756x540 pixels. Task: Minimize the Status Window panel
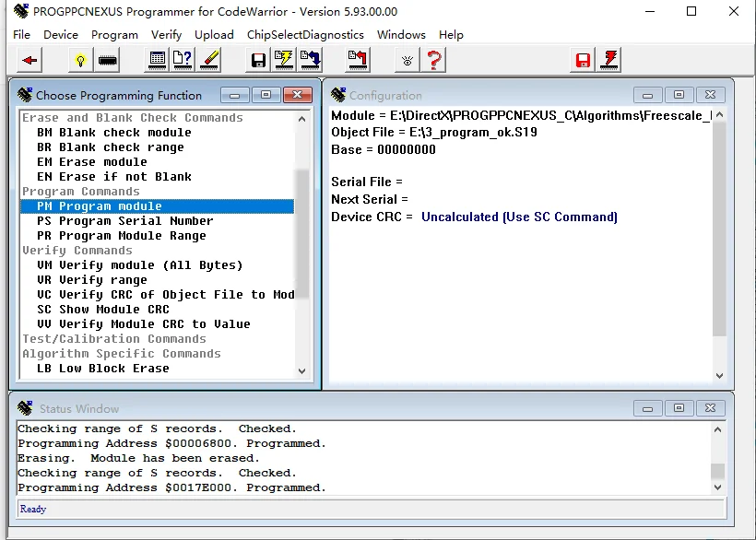[648, 408]
